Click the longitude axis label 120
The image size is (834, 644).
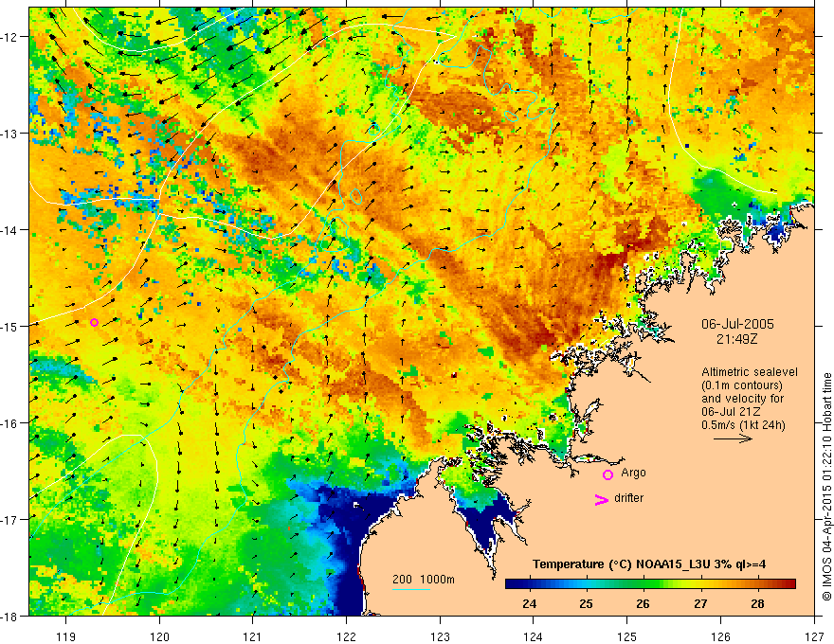[159, 636]
